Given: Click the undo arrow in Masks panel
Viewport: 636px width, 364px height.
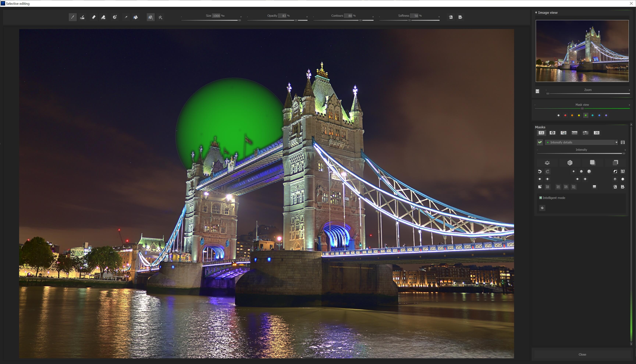Looking at the screenshot, I should [x=540, y=172].
